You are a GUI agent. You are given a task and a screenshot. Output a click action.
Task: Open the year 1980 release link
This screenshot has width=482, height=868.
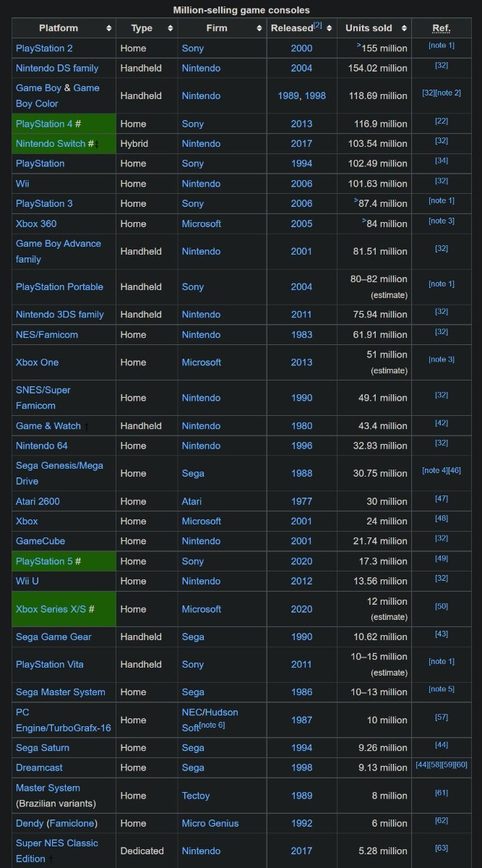click(302, 425)
